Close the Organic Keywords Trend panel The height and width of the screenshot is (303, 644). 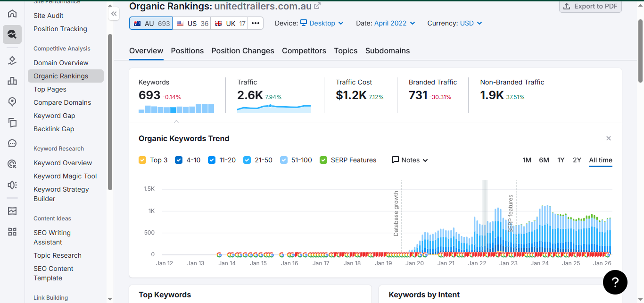(609, 138)
